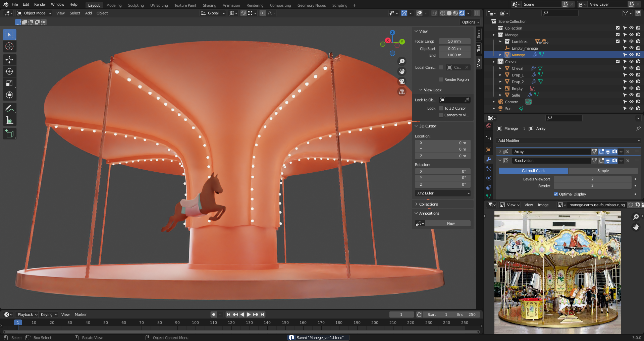Select the Scale tool
This screenshot has height=341, width=644.
coord(9,83)
